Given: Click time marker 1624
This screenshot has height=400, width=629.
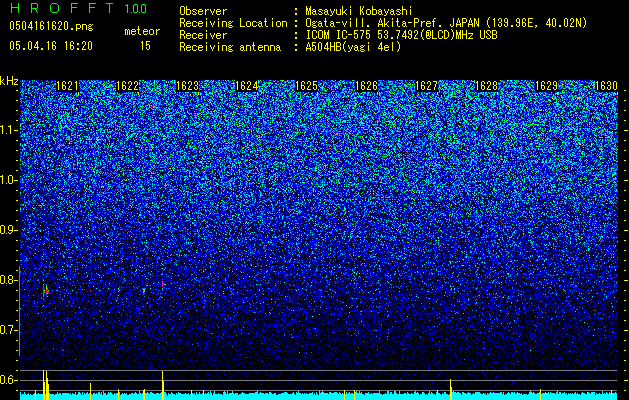Looking at the screenshot, I should (x=246, y=86).
